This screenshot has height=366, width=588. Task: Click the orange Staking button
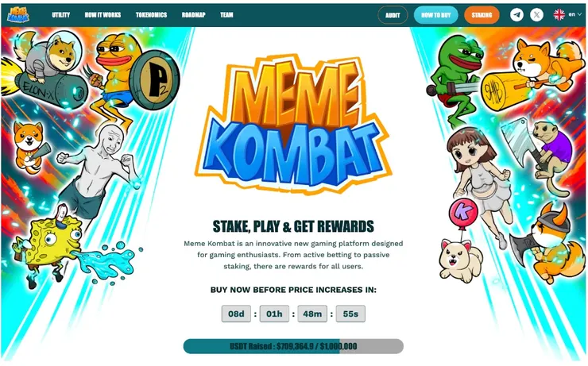click(482, 15)
